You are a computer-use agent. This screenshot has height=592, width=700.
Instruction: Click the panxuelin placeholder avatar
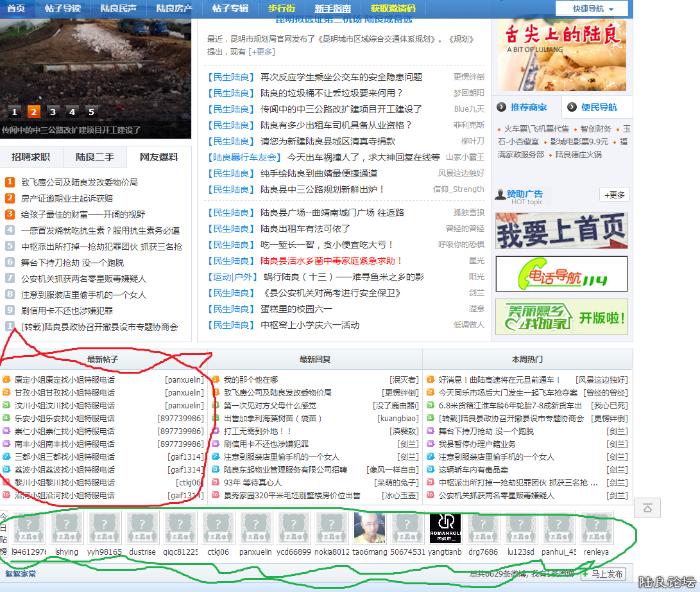[x=256, y=528]
